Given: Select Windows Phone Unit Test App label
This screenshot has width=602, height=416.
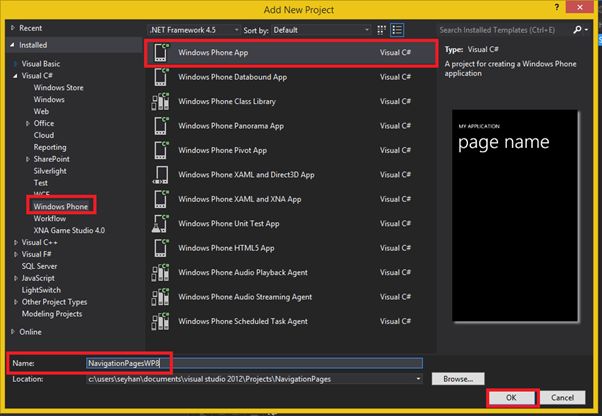Looking at the screenshot, I should (x=228, y=224).
